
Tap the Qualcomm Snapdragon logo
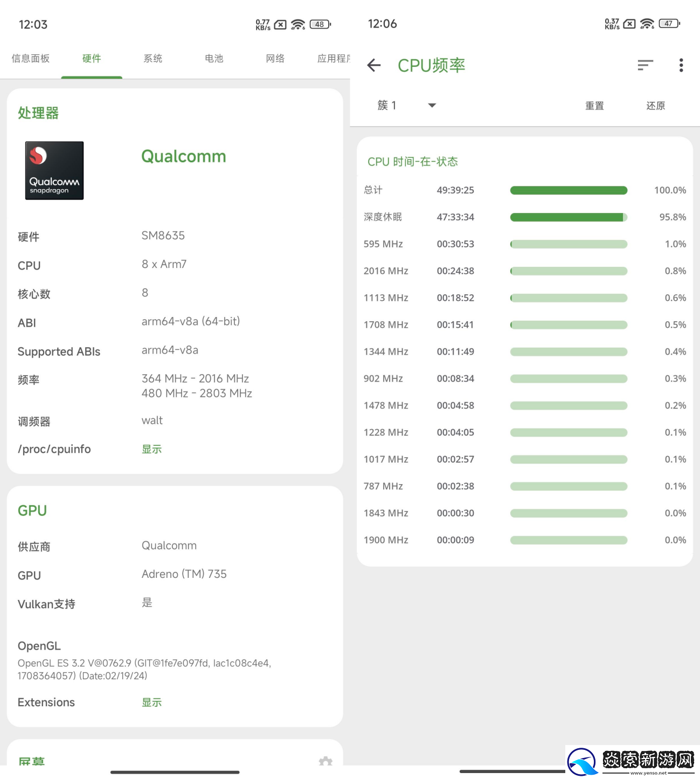click(x=54, y=170)
